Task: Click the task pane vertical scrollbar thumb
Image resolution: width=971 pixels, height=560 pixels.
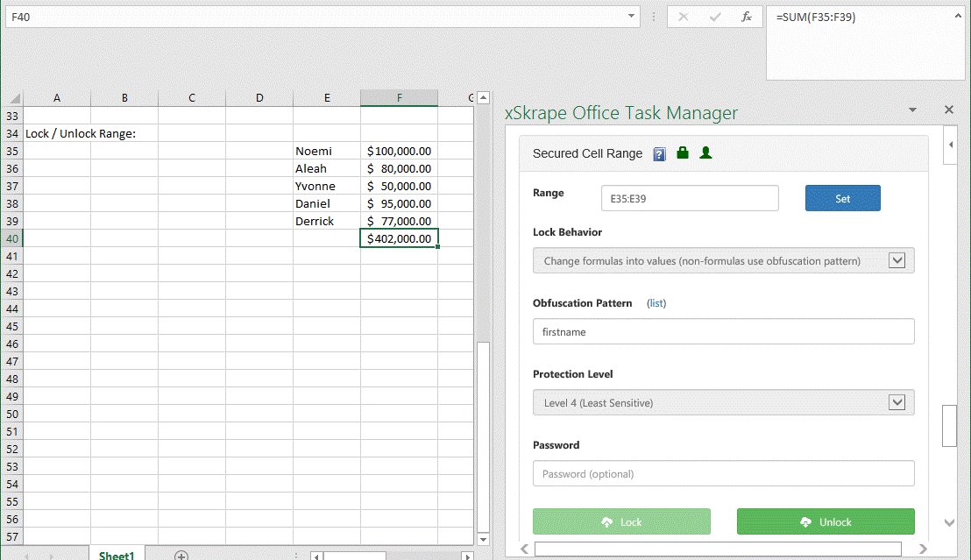Action: [x=949, y=426]
